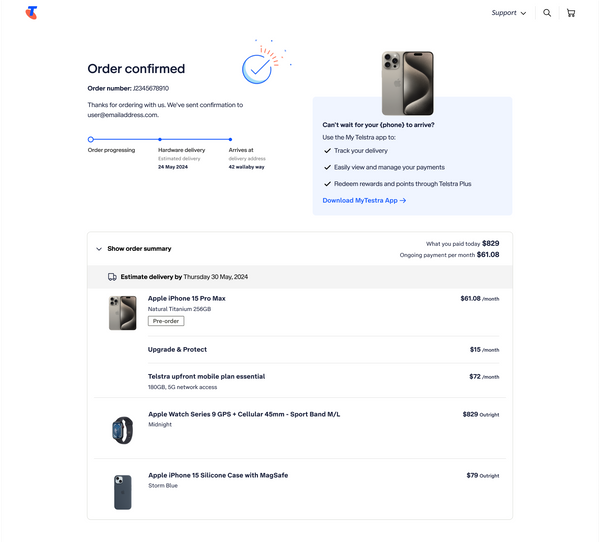Click checkmark beside Easily view and manage payments
This screenshot has width=600, height=542.
click(x=327, y=167)
